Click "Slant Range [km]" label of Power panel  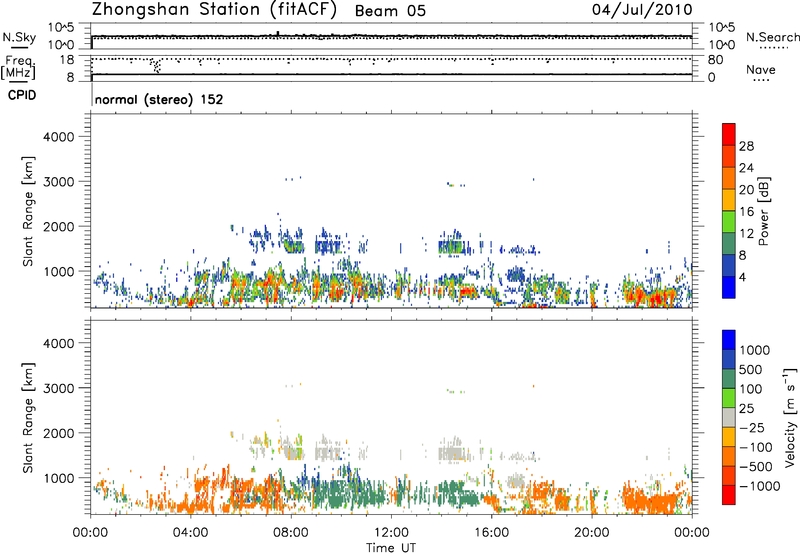click(28, 211)
